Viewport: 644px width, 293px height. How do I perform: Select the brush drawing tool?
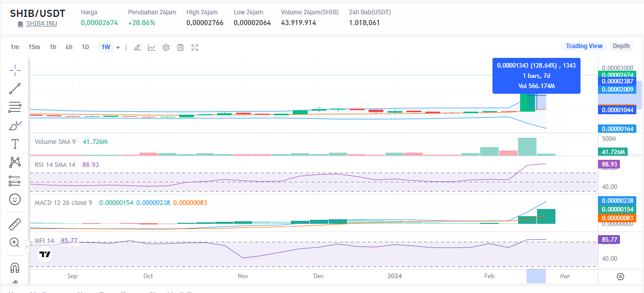point(15,125)
